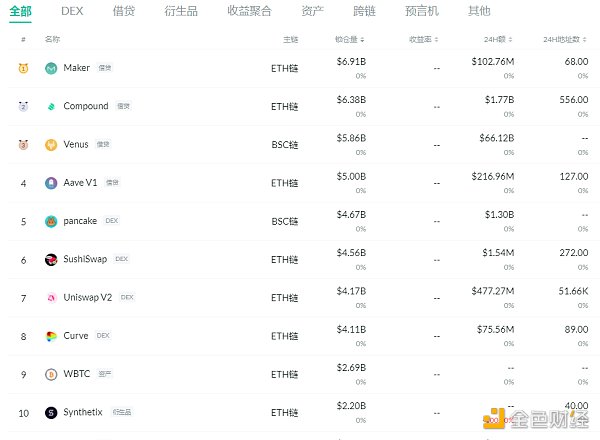This screenshot has height=440, width=600.
Task: Sort by 24H额 column header
Action: pyautogui.click(x=496, y=39)
